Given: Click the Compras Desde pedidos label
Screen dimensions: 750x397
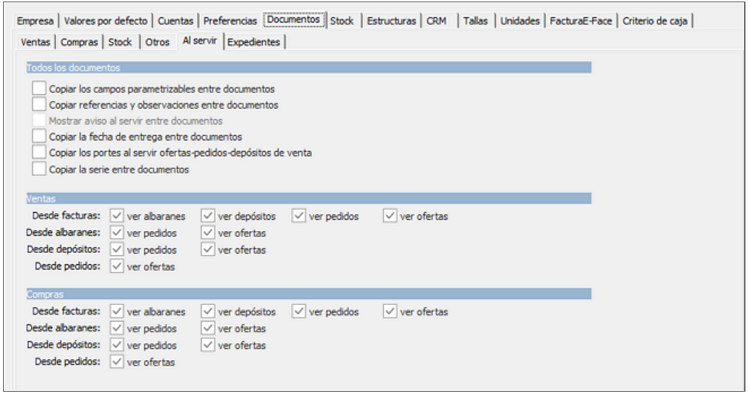Looking at the screenshot, I should coord(67,362).
